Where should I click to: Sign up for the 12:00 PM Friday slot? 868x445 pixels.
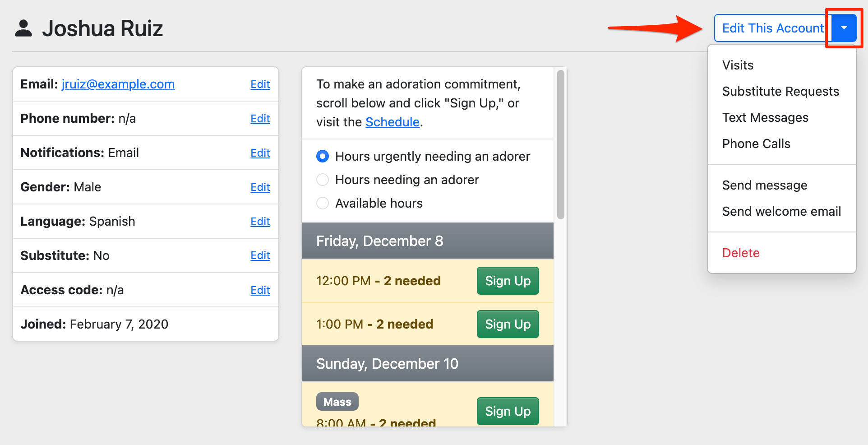(508, 281)
